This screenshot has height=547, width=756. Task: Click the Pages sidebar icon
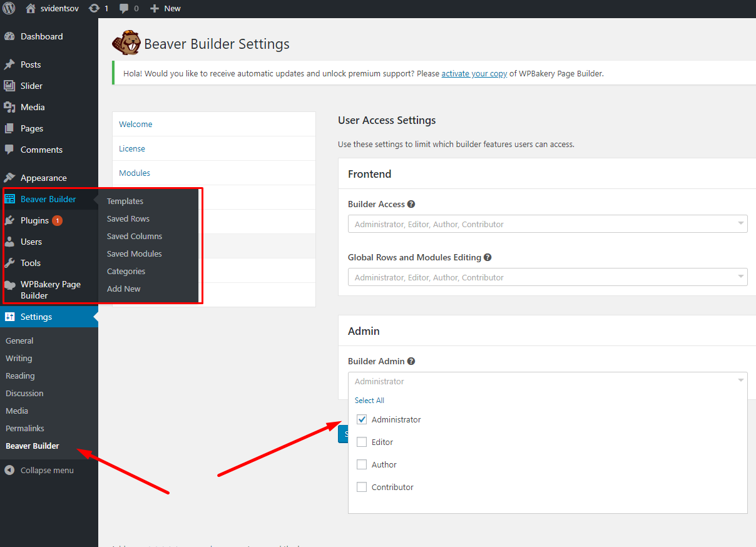9,128
